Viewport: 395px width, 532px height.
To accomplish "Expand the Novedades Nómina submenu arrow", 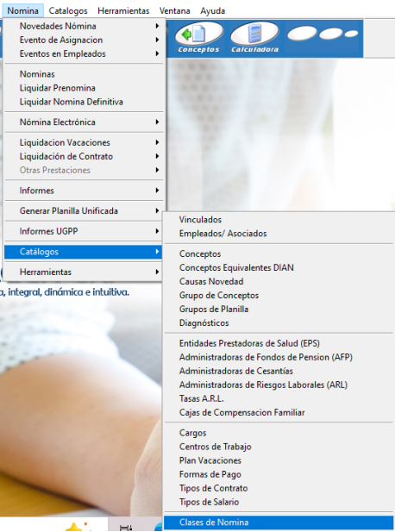I will 157,26.
